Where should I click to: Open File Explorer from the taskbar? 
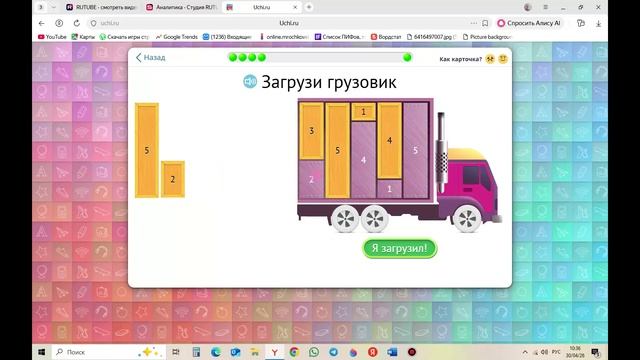(x=255, y=352)
